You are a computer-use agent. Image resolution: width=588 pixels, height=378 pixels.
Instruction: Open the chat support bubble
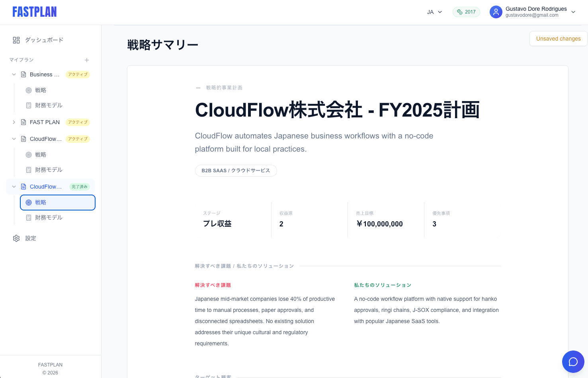pyautogui.click(x=573, y=362)
